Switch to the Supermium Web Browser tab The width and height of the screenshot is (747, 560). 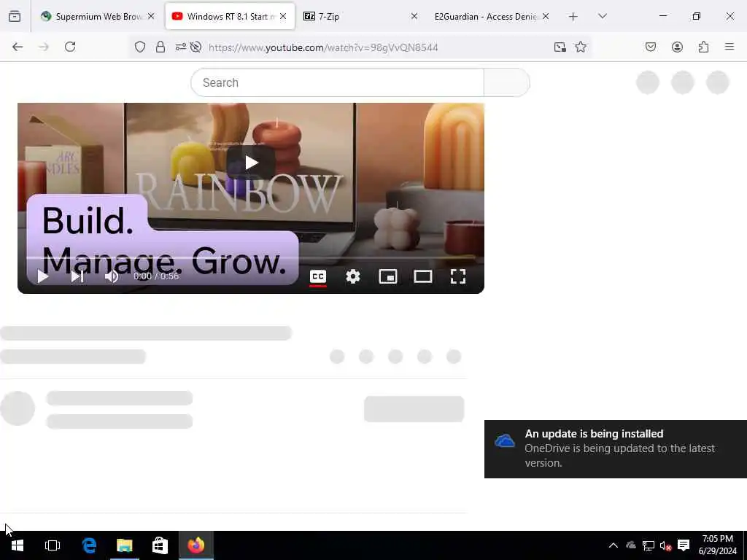(98, 17)
